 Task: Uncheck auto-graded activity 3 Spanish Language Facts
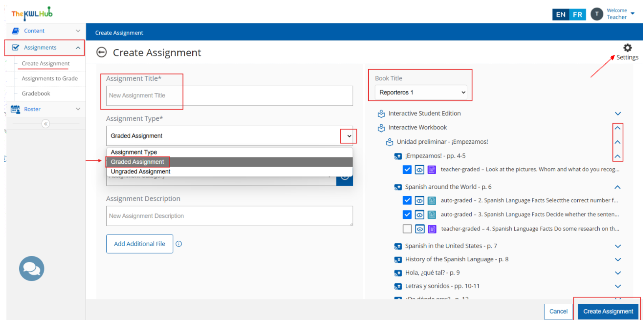point(407,215)
